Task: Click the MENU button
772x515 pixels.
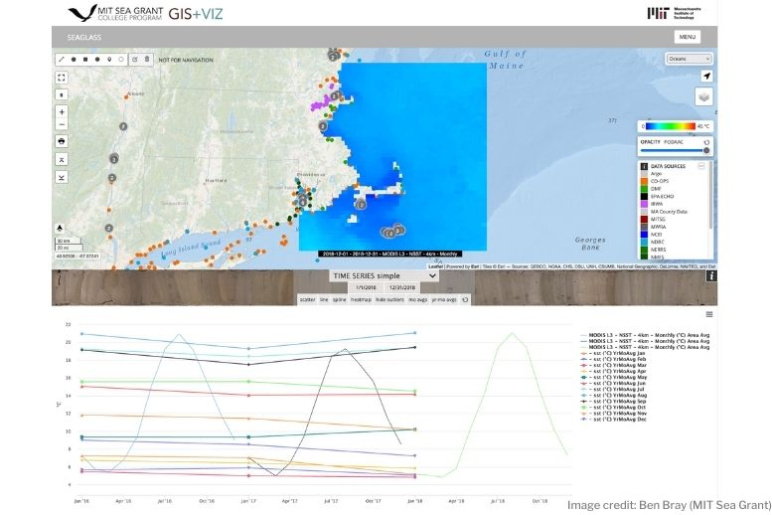Action: point(687,37)
